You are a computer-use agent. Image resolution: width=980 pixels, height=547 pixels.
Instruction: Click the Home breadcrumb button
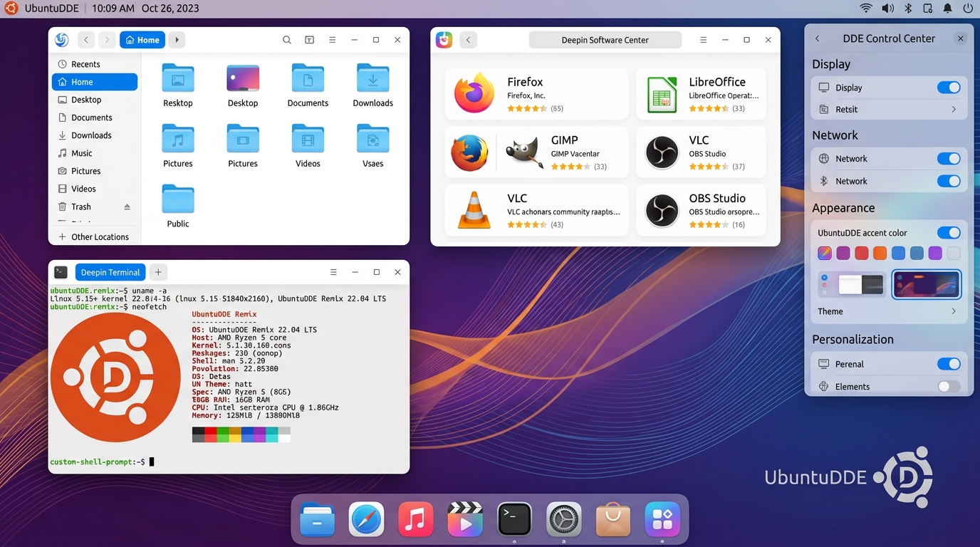(x=142, y=40)
